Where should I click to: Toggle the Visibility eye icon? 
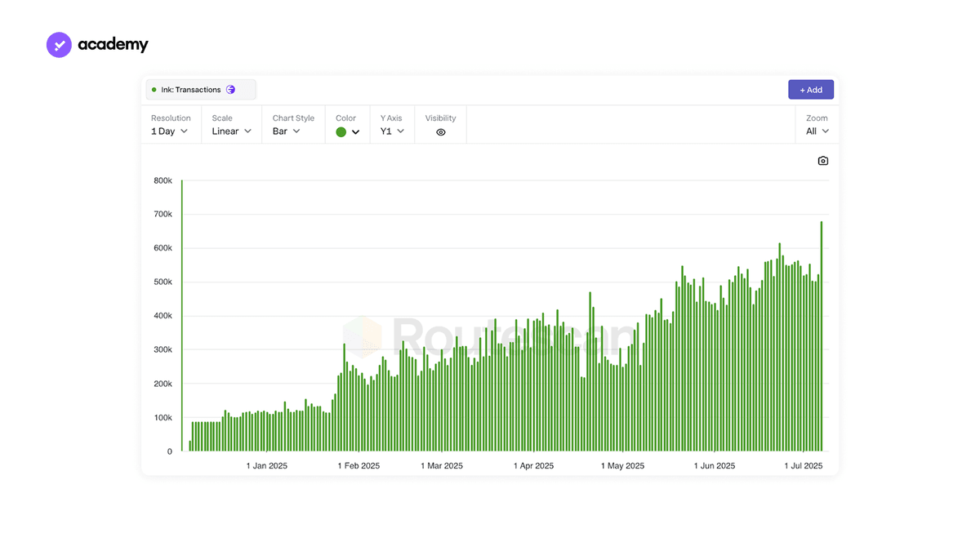pos(441,132)
